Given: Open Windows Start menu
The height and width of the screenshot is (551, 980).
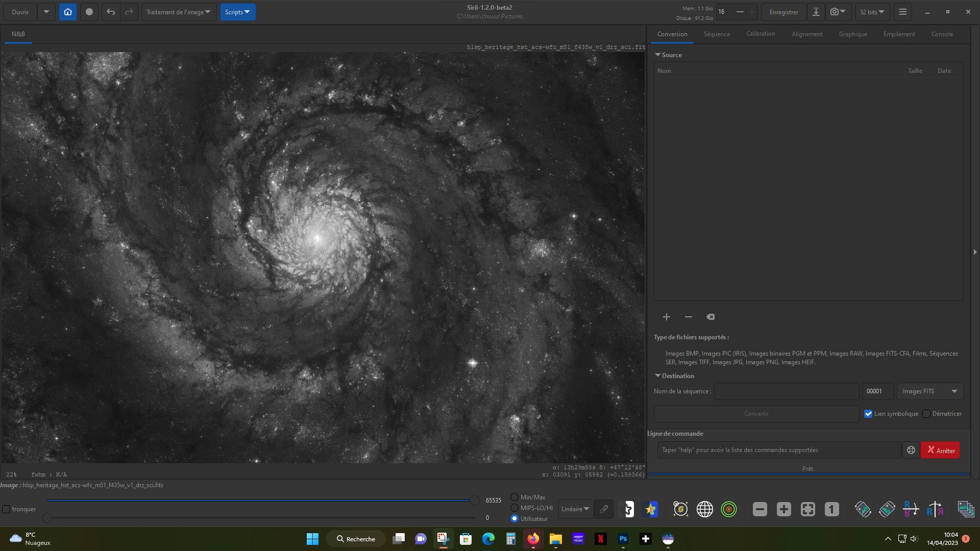Looking at the screenshot, I should (x=312, y=539).
